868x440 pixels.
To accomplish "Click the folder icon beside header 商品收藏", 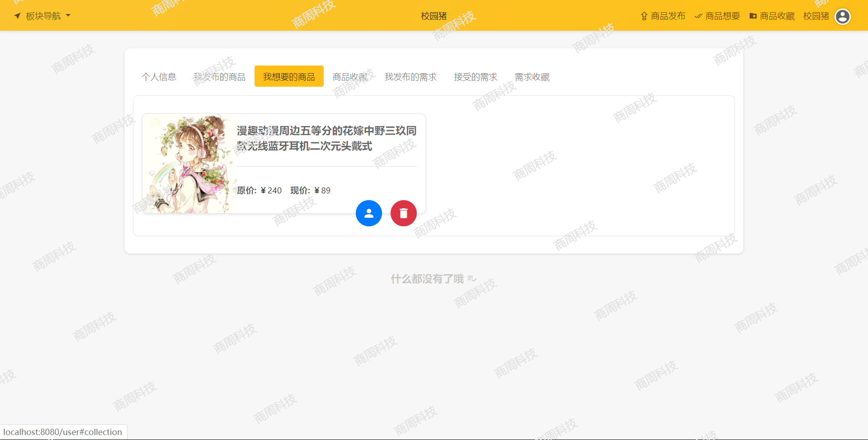I will tap(753, 16).
